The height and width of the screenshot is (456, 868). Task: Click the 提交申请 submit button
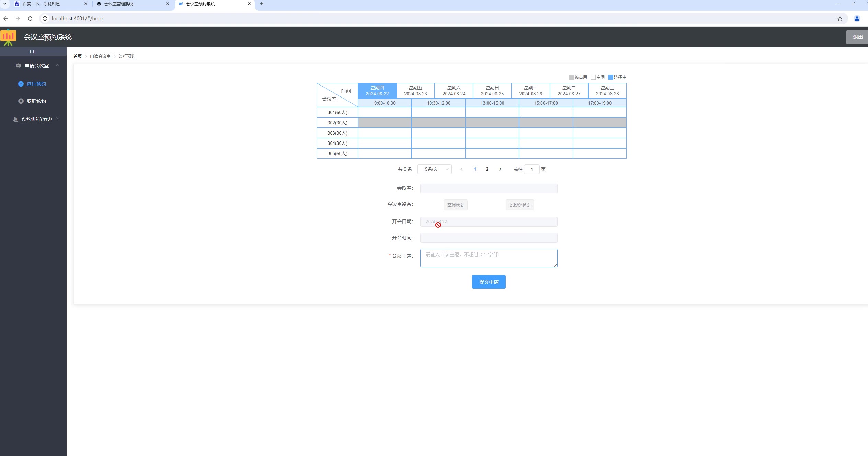click(x=489, y=282)
